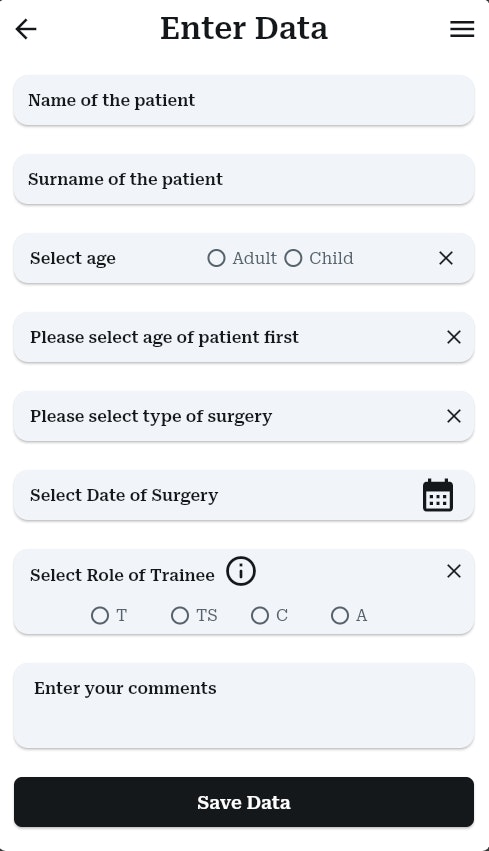Choose trainee role TS

(180, 615)
